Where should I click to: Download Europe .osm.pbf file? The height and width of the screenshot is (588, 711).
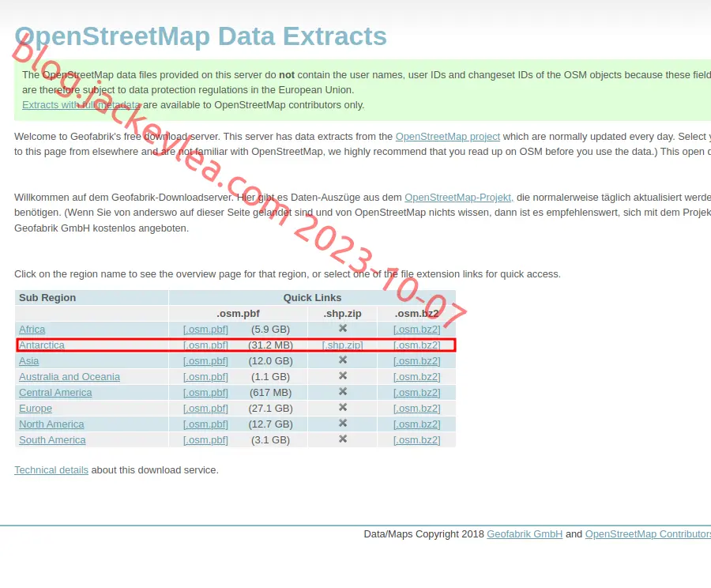pos(205,409)
